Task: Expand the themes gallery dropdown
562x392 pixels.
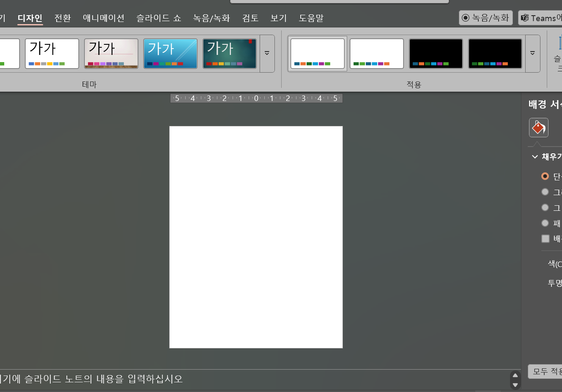Action: point(267,54)
